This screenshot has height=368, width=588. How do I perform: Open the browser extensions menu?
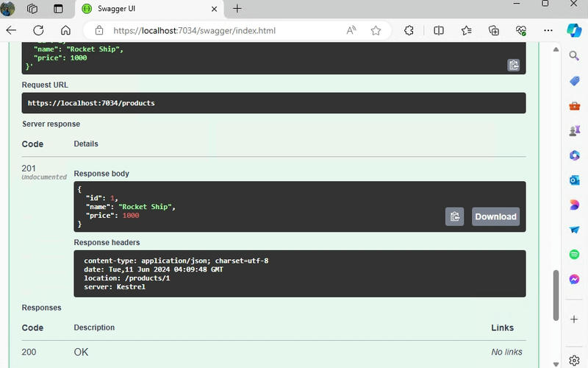[x=409, y=31]
